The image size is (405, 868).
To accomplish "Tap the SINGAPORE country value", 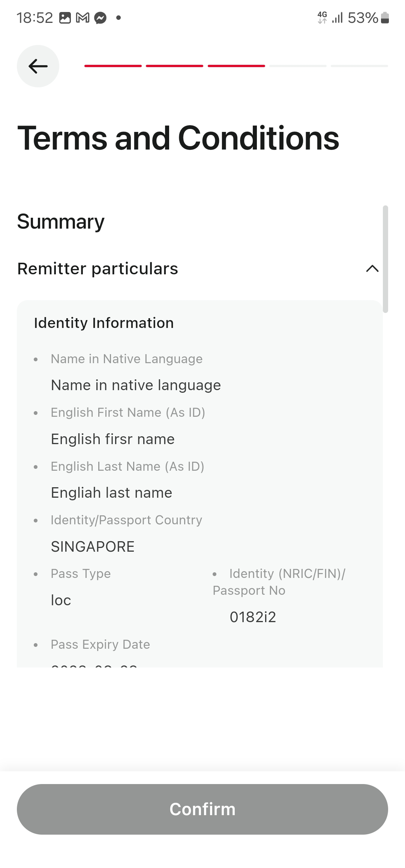I will [93, 546].
